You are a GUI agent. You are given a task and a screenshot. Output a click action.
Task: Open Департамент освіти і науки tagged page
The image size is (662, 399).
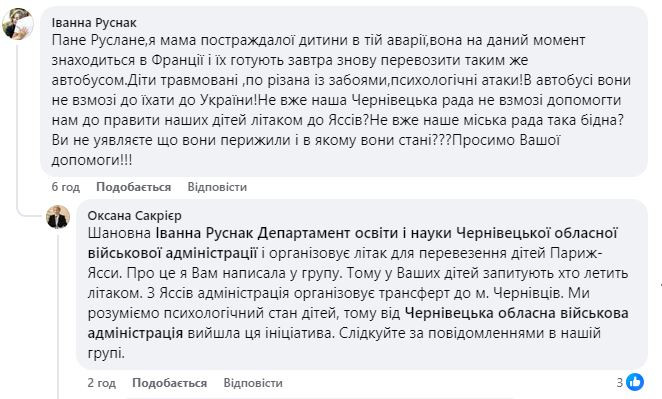354,243
